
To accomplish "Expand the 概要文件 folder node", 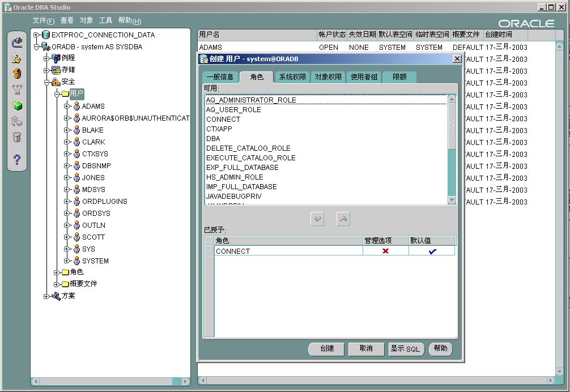I will tap(56, 284).
